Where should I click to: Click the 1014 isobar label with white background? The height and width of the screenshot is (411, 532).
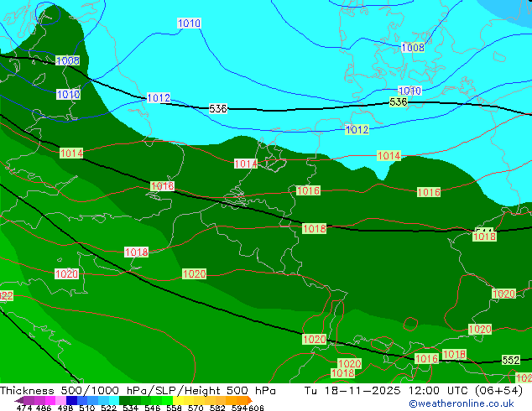point(246,164)
